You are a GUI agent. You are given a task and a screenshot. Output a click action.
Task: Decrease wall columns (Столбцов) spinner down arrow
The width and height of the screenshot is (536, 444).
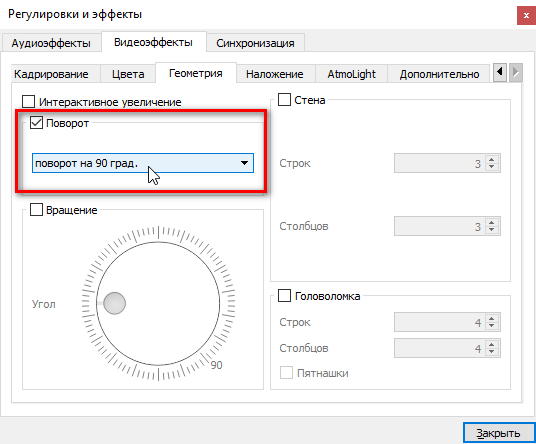492,229
